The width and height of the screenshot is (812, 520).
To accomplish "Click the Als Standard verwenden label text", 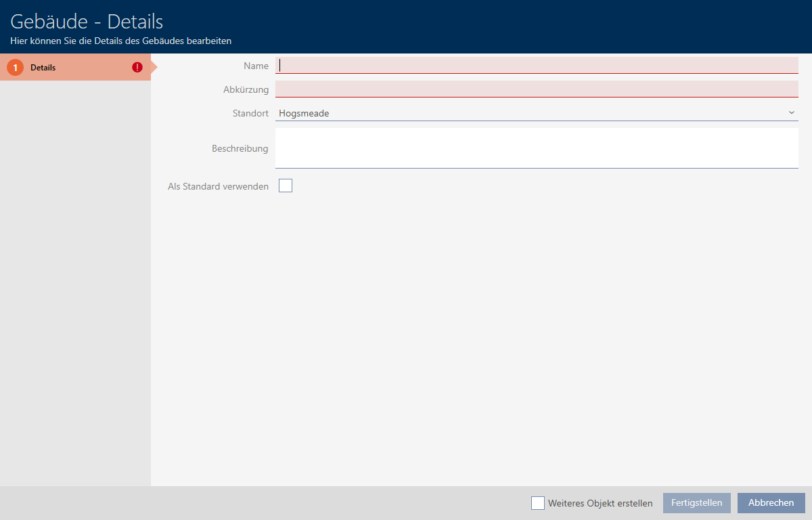I will (x=218, y=186).
